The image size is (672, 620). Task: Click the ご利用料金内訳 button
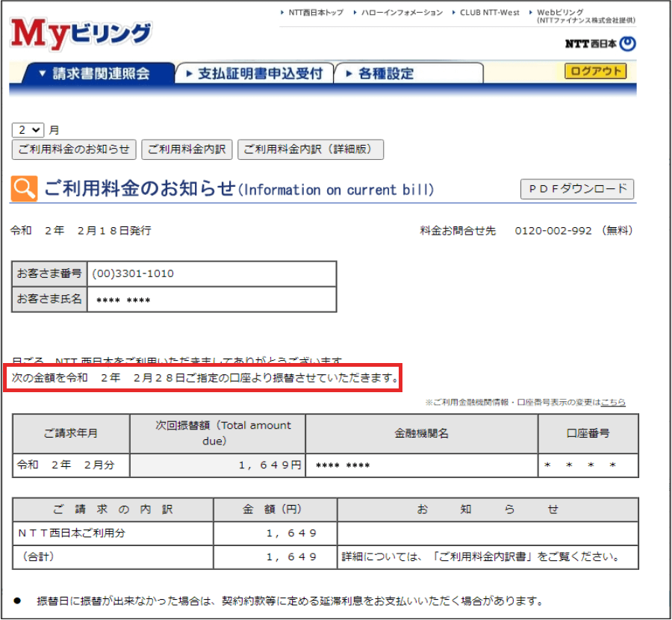pyautogui.click(x=187, y=149)
